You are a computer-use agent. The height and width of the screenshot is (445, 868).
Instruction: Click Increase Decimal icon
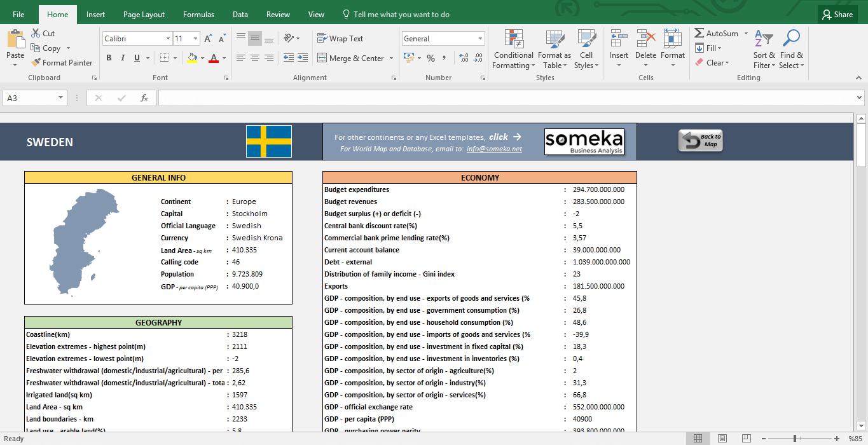[463, 58]
